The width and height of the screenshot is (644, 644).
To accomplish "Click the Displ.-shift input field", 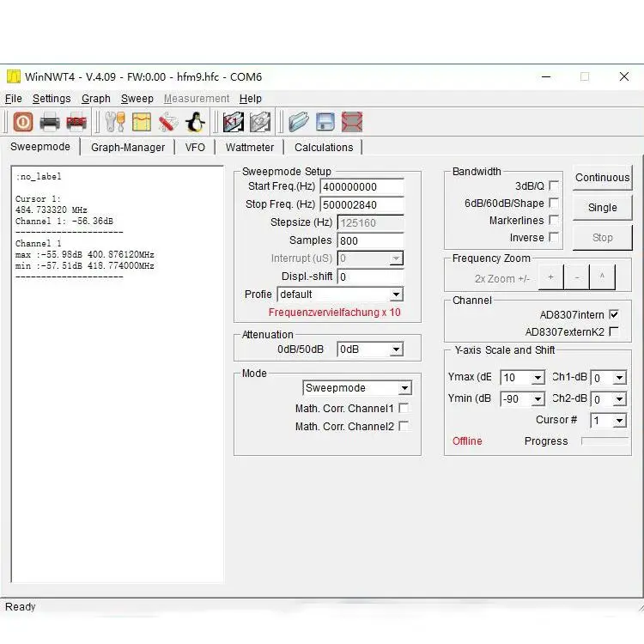I will point(370,276).
